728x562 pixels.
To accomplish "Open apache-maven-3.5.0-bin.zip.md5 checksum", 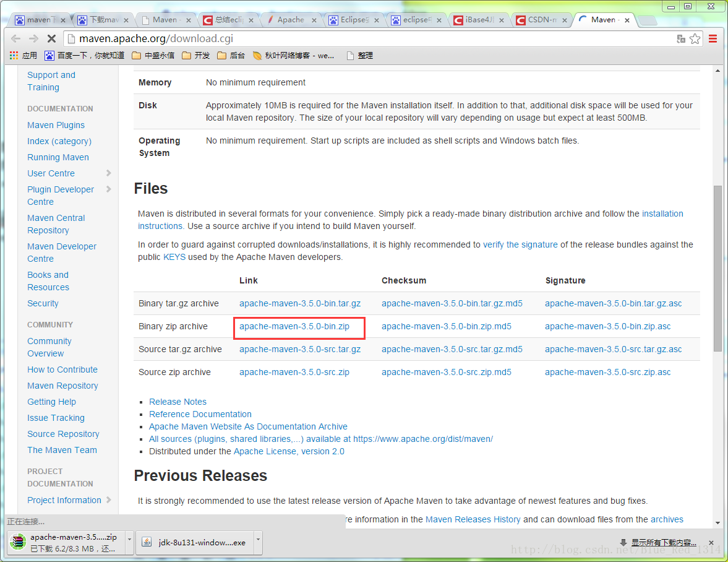I will pyautogui.click(x=446, y=327).
